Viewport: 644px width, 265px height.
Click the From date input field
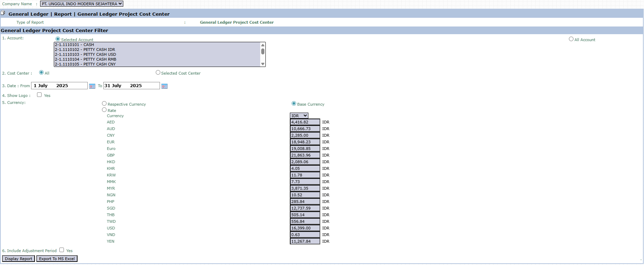tap(59, 86)
